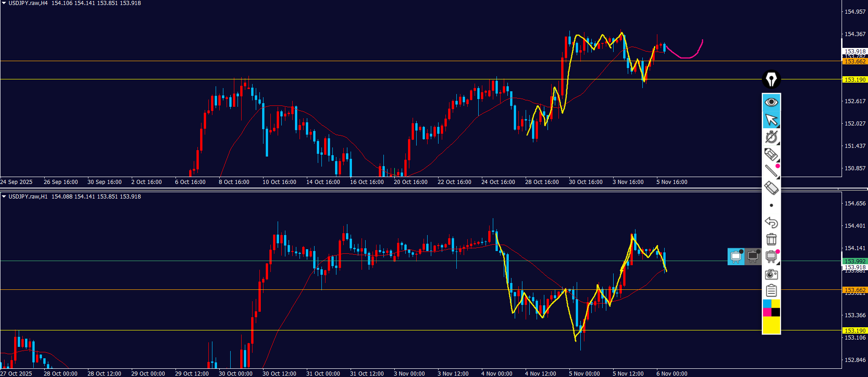Select the dark blackboard easel option
Screen dimensions: 868x377
click(753, 257)
